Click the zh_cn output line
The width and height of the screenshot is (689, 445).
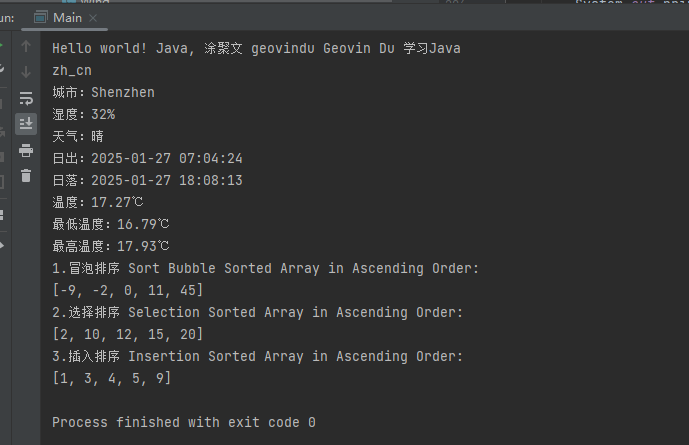[x=72, y=70]
